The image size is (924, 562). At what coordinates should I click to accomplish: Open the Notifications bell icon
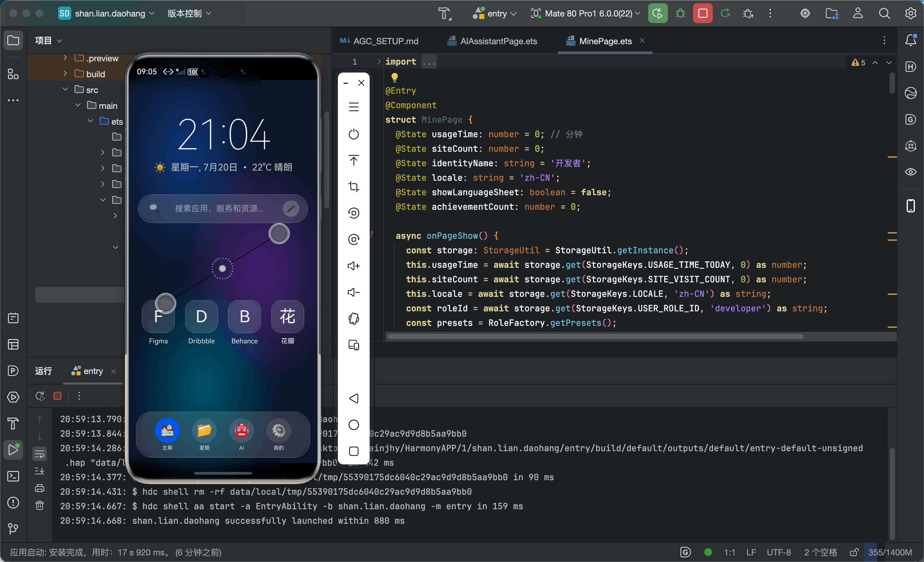tap(910, 40)
